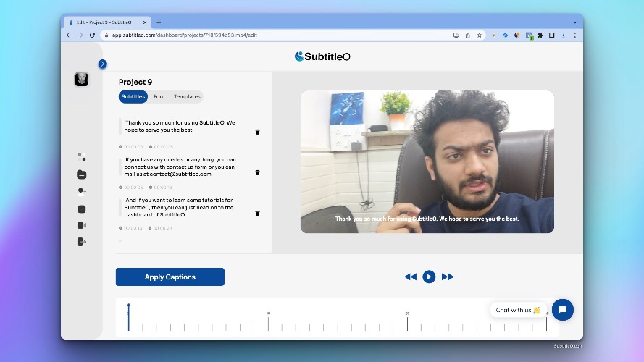Open a new browser tab

pyautogui.click(x=159, y=22)
